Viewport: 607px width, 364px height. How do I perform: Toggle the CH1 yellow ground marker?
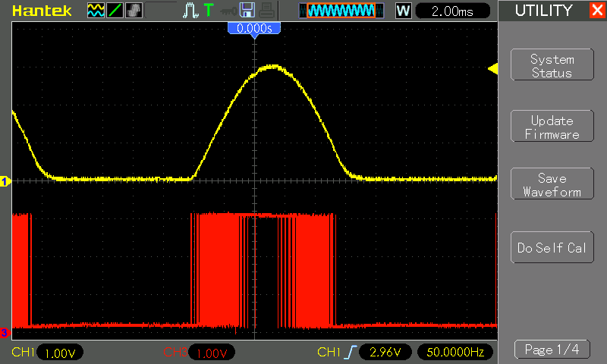click(x=5, y=181)
